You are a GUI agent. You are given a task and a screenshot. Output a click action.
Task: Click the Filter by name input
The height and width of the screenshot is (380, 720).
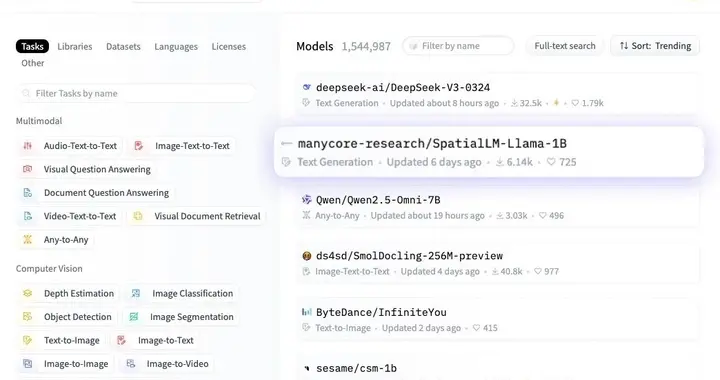458,46
